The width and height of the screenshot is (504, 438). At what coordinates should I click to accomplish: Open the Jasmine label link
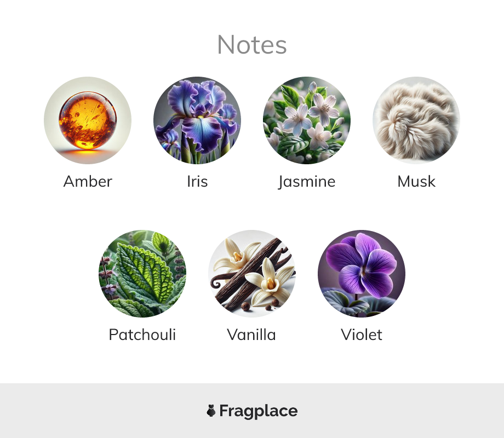pyautogui.click(x=307, y=182)
